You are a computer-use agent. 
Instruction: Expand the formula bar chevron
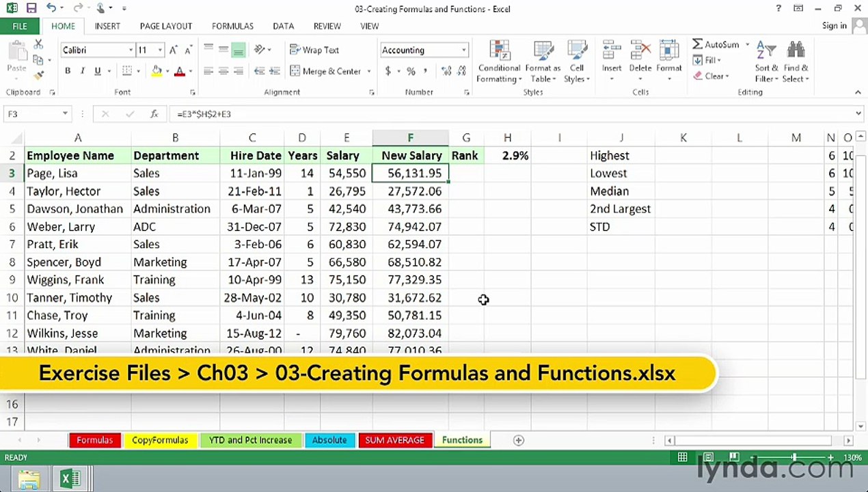click(858, 114)
